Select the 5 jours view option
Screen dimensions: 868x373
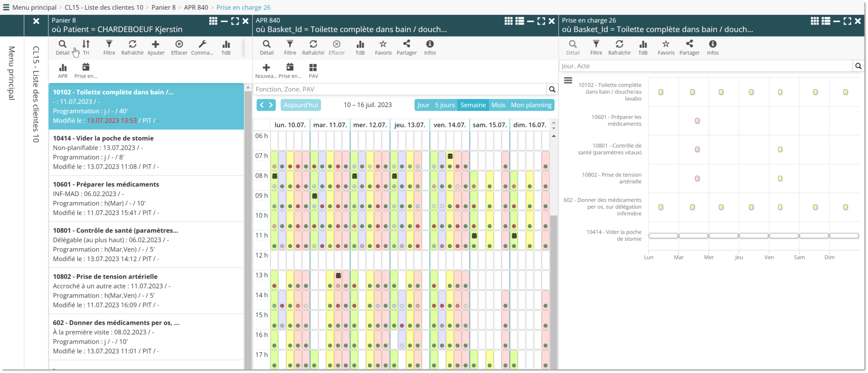click(445, 105)
